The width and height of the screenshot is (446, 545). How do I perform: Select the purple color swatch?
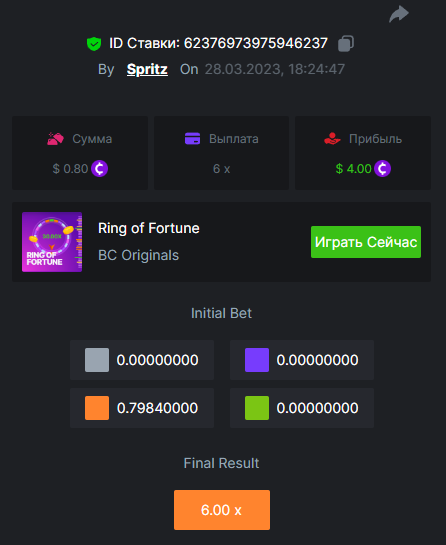(257, 360)
